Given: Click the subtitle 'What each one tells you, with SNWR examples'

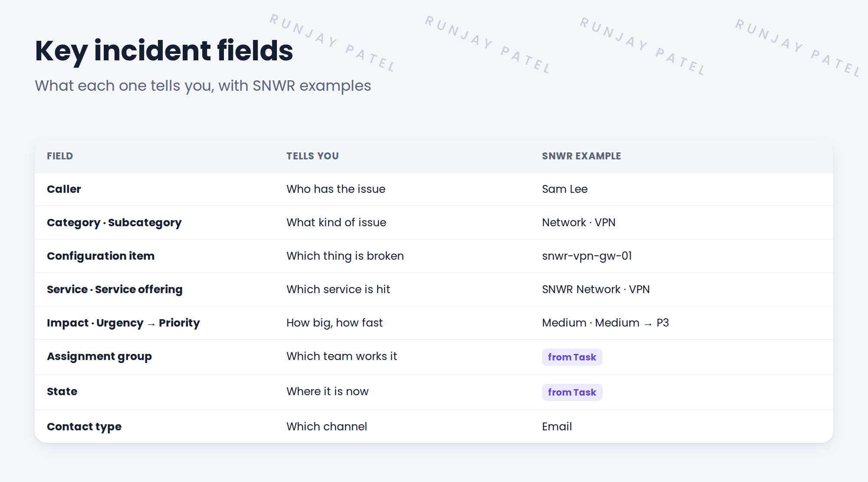Looking at the screenshot, I should [x=203, y=86].
